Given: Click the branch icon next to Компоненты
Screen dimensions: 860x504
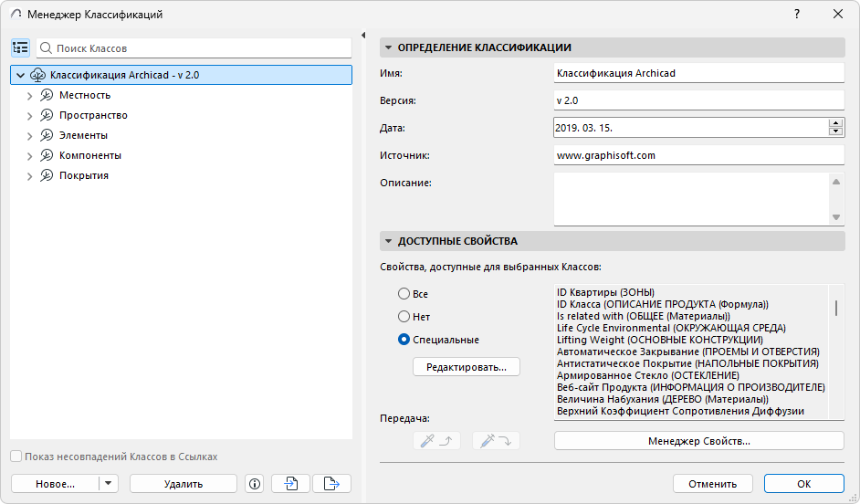Looking at the screenshot, I should coord(47,156).
